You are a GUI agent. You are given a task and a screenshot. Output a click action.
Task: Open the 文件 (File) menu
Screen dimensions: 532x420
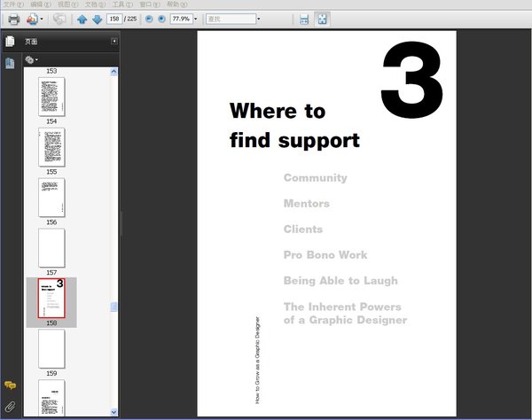(13, 4)
